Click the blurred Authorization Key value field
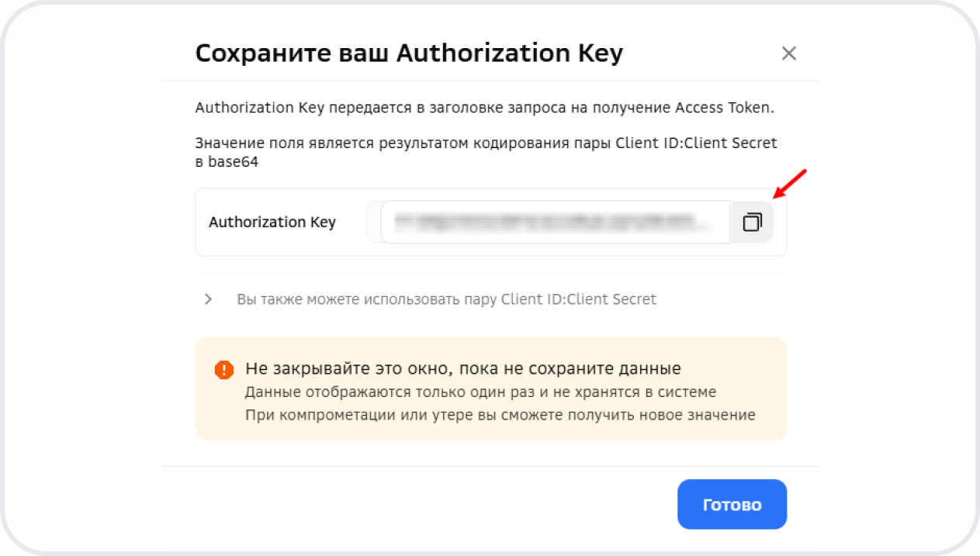The image size is (980, 556). tap(554, 223)
